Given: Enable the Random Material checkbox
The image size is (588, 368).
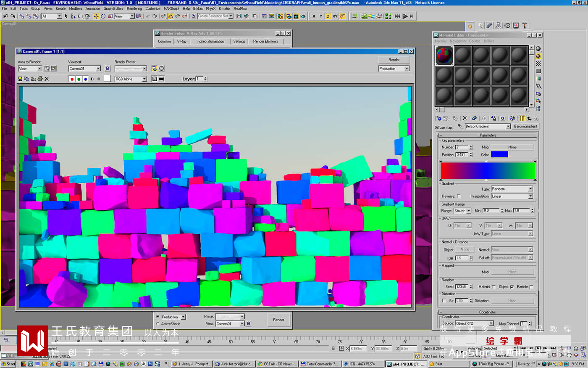Looking at the screenshot, I should [x=493, y=287].
